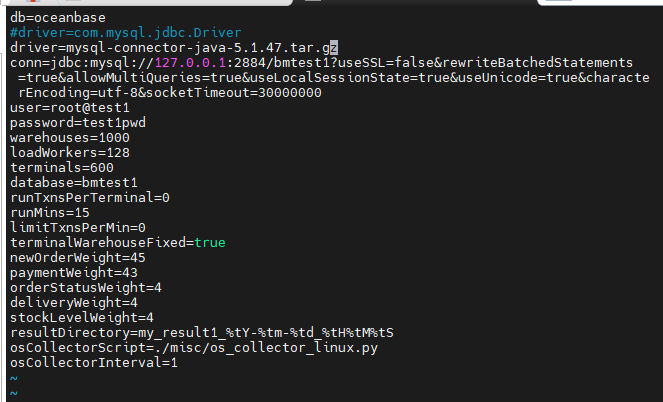Click the loadWorkers=128 line
Screen dimensions: 663x402
pyautogui.click(x=70, y=153)
